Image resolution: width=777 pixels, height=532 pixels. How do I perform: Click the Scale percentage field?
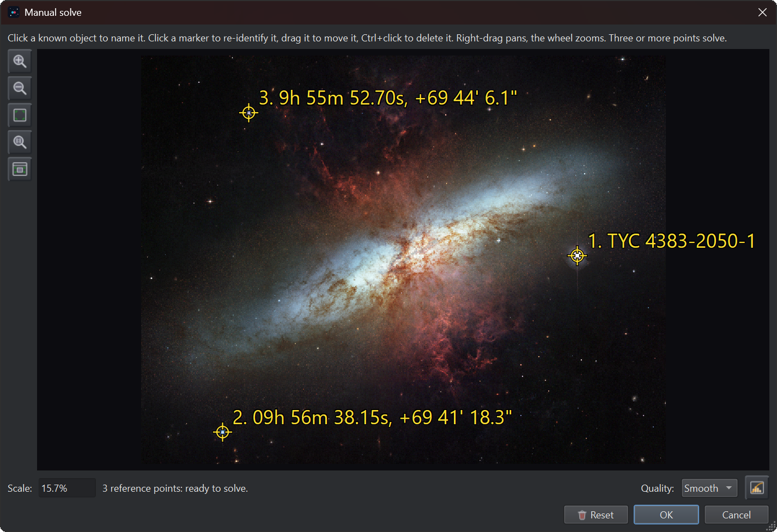click(x=67, y=488)
